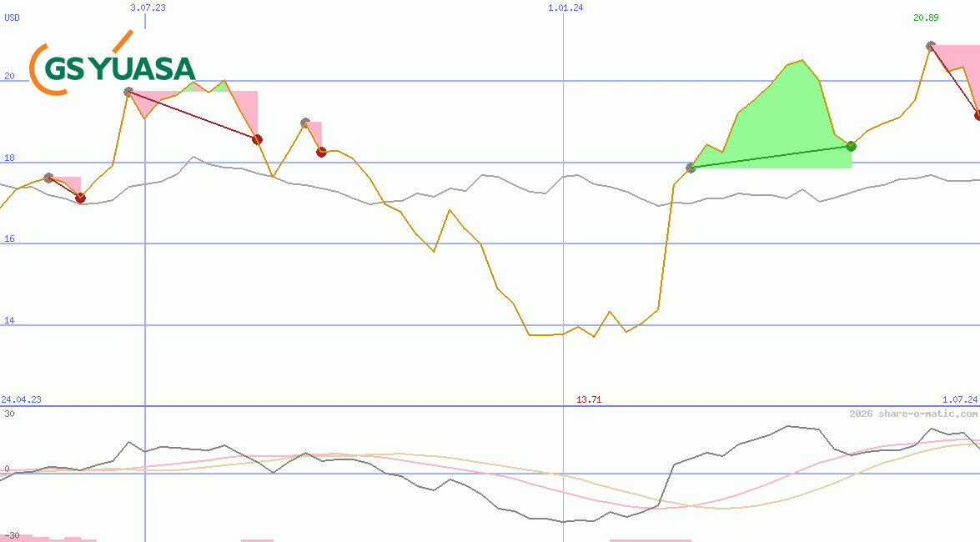Click the green sell marker ending the profitable trade
The image size is (980, 542).
[x=851, y=146]
